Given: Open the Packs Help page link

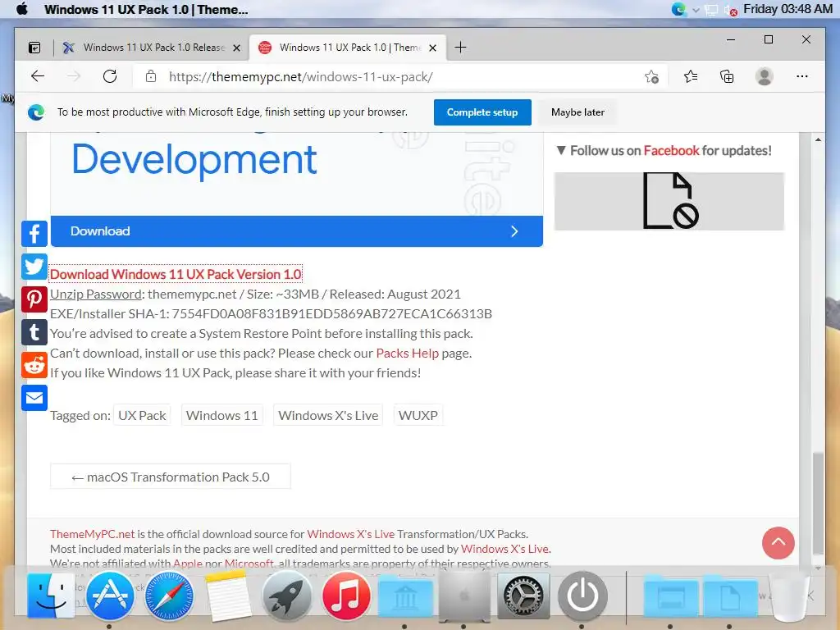Looking at the screenshot, I should pyautogui.click(x=407, y=354).
